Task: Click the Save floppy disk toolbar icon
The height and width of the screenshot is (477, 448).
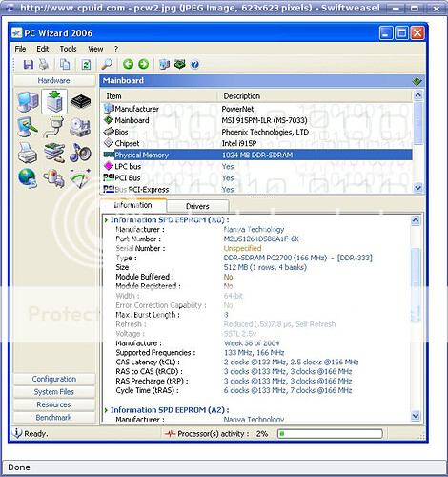Action: pyautogui.click(x=29, y=65)
